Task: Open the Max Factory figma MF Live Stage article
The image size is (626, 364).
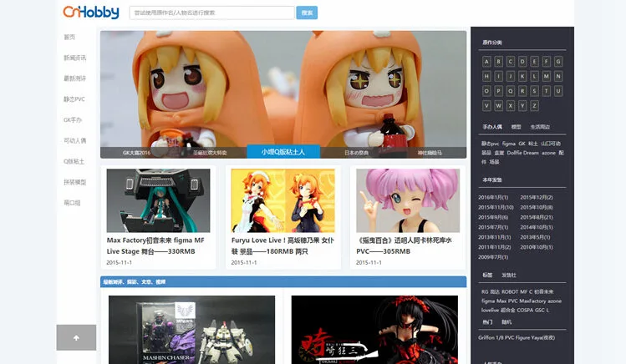Action: coord(155,246)
